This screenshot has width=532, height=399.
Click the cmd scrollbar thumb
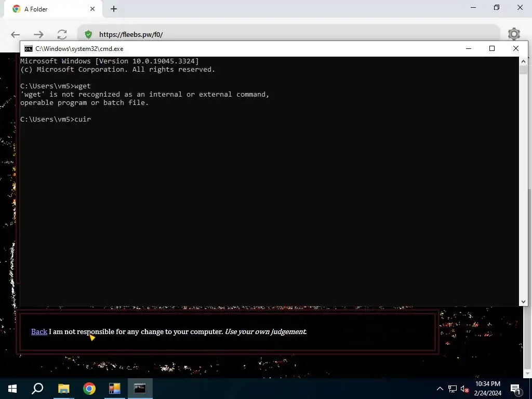pos(523,70)
